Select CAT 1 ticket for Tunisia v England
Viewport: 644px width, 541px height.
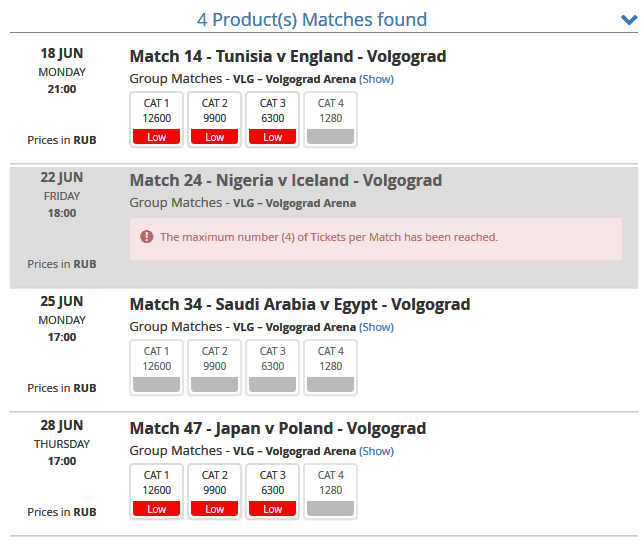pos(156,120)
